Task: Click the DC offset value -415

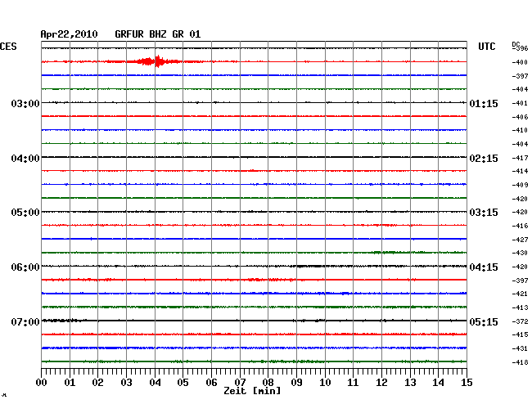Action: tap(520, 334)
